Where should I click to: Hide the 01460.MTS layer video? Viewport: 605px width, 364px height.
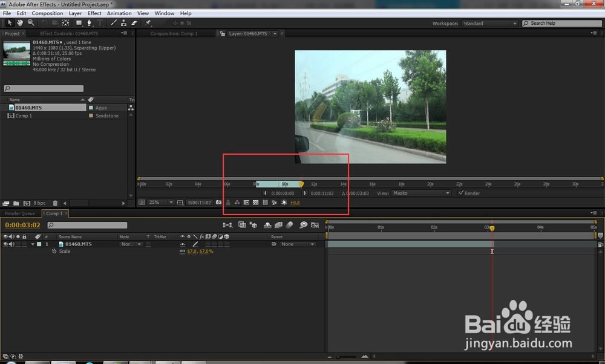click(x=7, y=244)
